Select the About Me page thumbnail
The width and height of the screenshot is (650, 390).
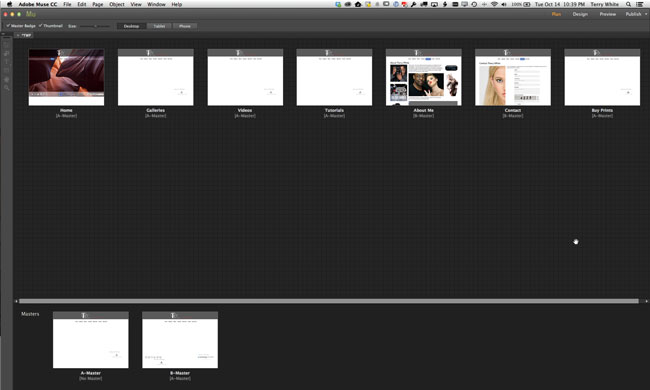[x=423, y=77]
